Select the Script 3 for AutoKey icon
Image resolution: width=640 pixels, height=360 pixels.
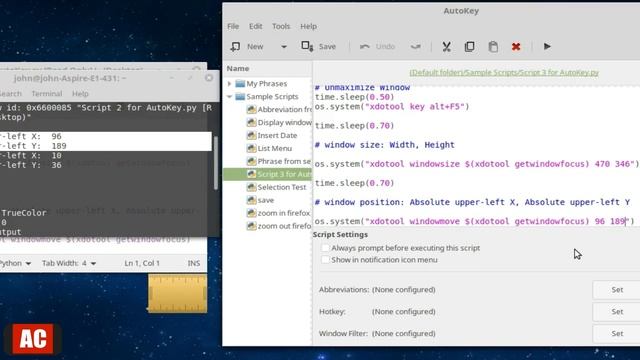click(251, 174)
